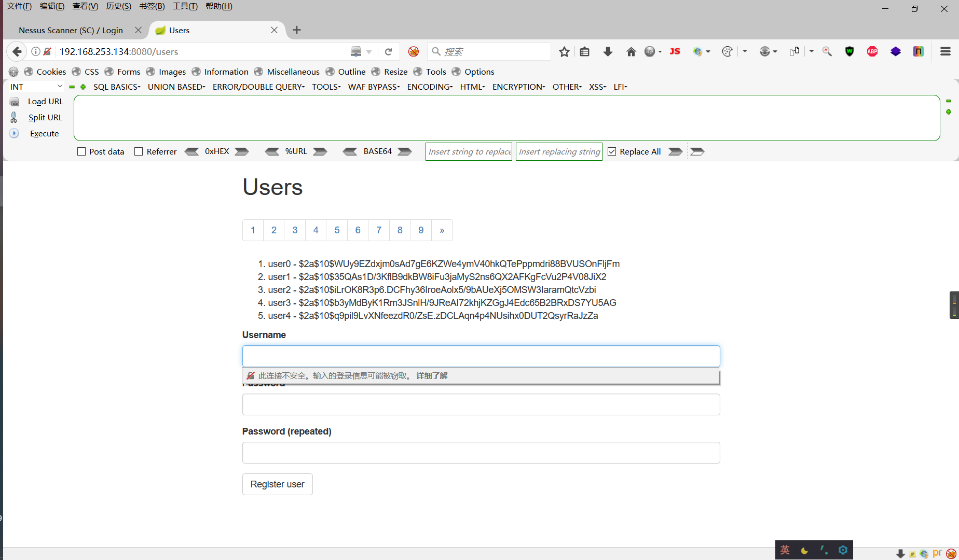Click the Replace All right arrow icon
959x560 pixels.
coord(675,151)
